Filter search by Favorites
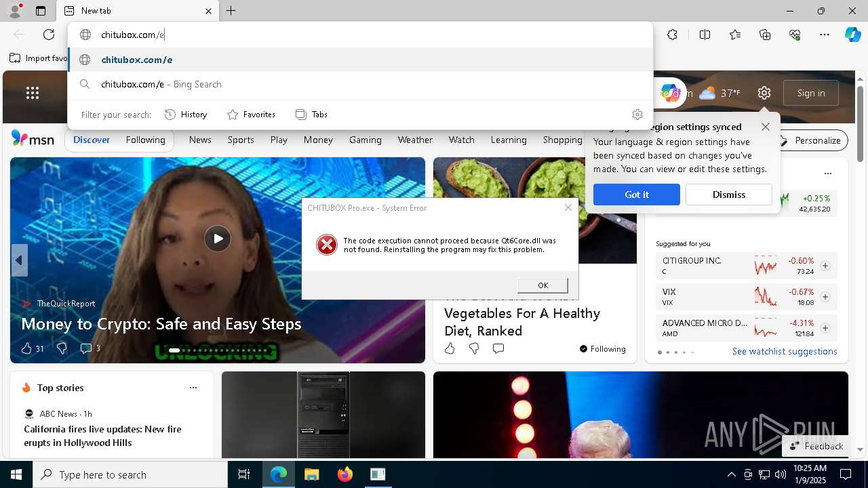The height and width of the screenshot is (488, 868). tap(251, 115)
